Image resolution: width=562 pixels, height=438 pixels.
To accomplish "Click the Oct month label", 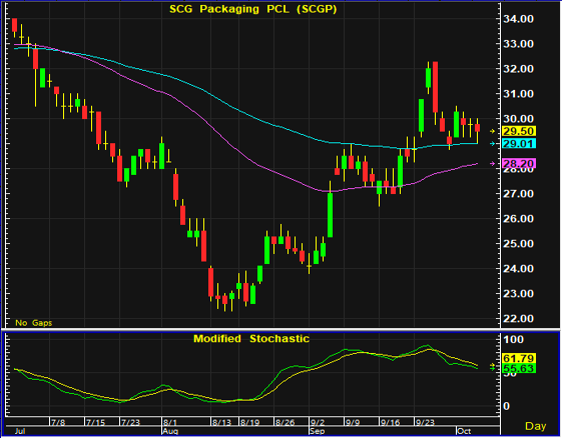I will click(464, 431).
